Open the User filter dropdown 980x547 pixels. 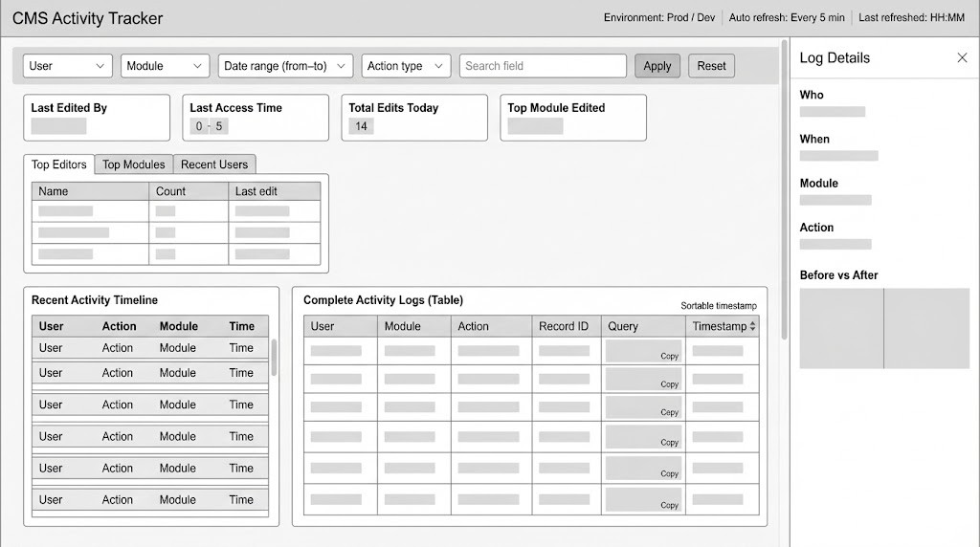click(68, 66)
